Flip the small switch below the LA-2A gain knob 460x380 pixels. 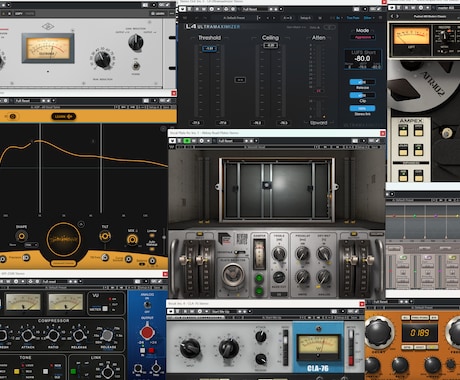point(136,65)
